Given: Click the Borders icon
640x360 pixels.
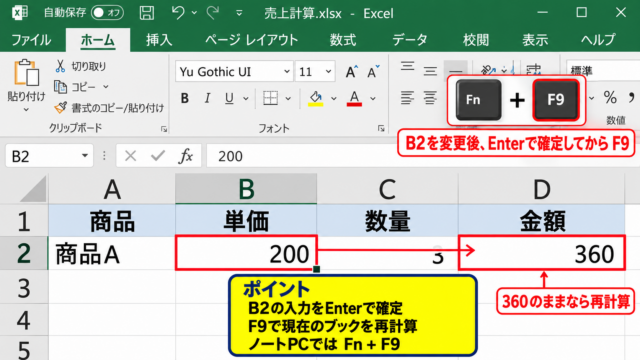Looking at the screenshot, I should (270, 98).
